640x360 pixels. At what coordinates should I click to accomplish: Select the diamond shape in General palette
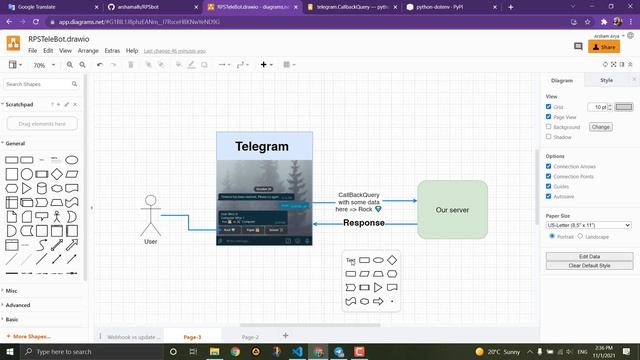pos(57,174)
